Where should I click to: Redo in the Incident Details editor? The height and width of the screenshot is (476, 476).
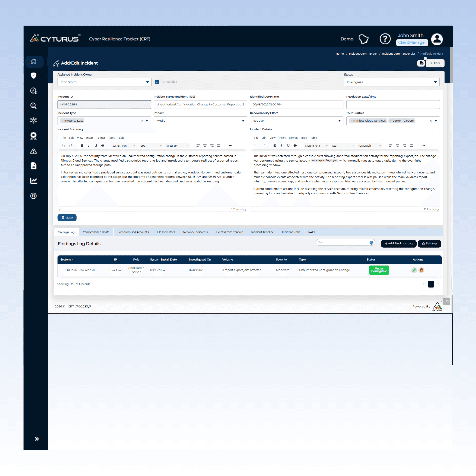click(263, 146)
